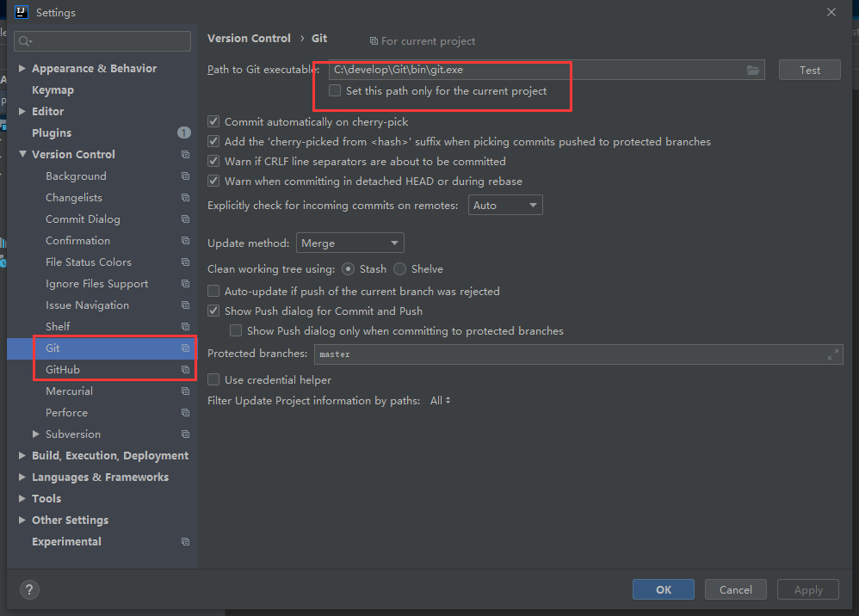Click the Plugins update count badge
The image size is (859, 616).
coord(184,132)
